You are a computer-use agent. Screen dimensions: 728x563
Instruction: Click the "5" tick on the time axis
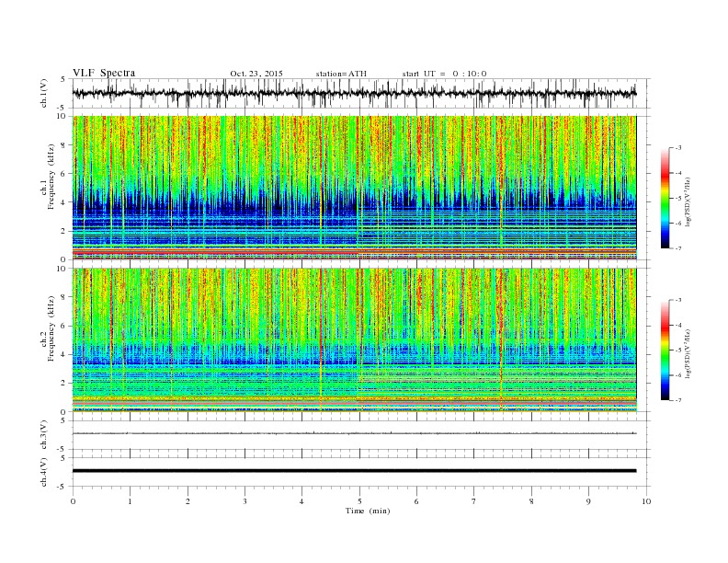coord(359,501)
